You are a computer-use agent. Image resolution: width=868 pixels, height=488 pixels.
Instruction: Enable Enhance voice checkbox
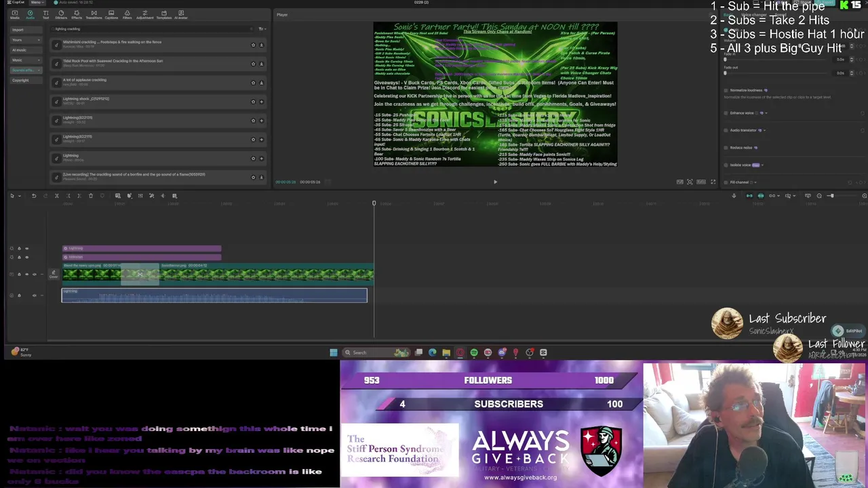tap(726, 113)
